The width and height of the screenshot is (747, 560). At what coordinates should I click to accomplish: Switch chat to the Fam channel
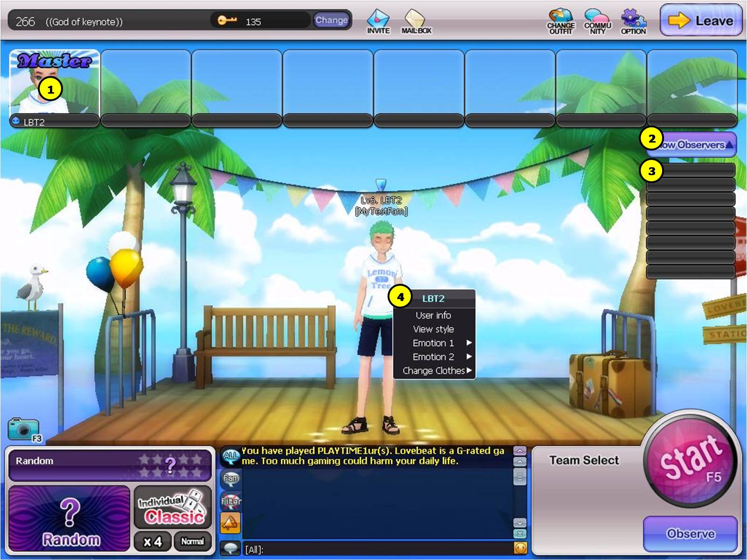point(231,478)
